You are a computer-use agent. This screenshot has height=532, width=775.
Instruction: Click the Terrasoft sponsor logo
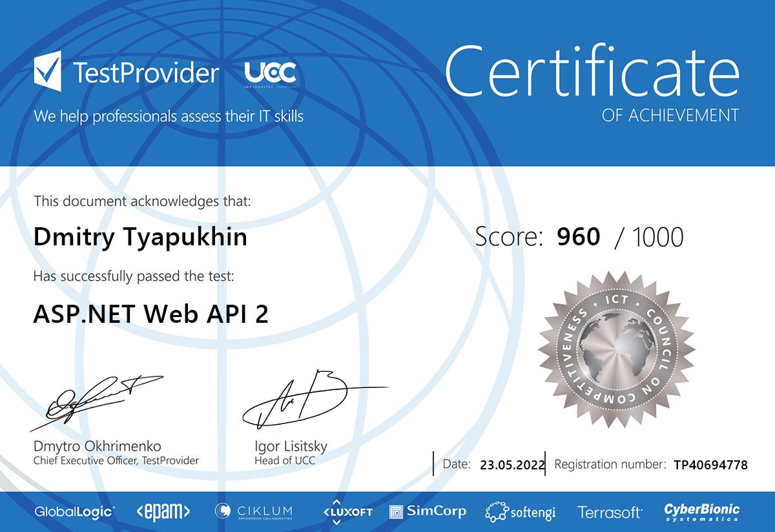610,513
